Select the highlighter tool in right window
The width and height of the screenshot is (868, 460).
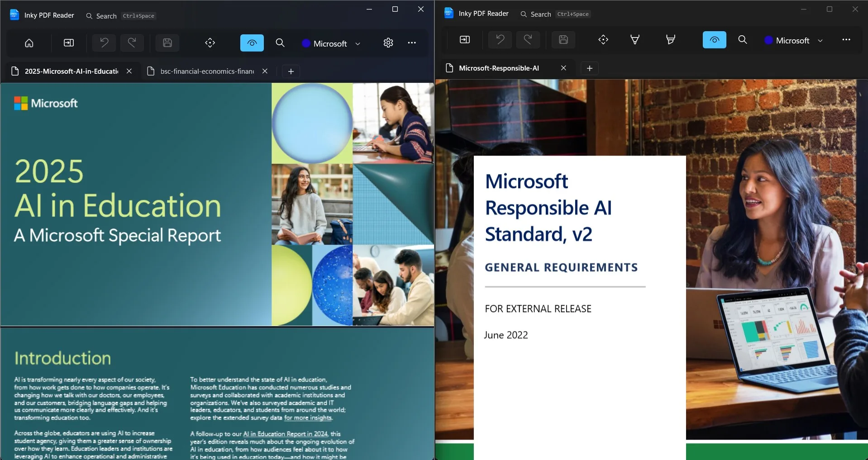click(671, 40)
